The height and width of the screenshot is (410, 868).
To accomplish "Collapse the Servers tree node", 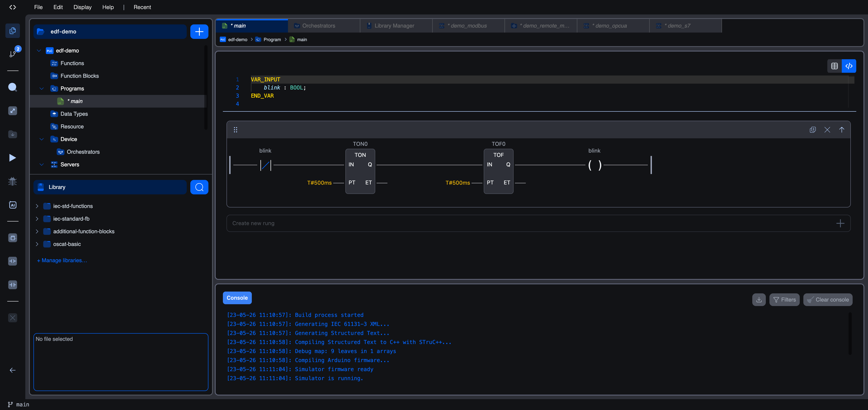I will click(41, 164).
